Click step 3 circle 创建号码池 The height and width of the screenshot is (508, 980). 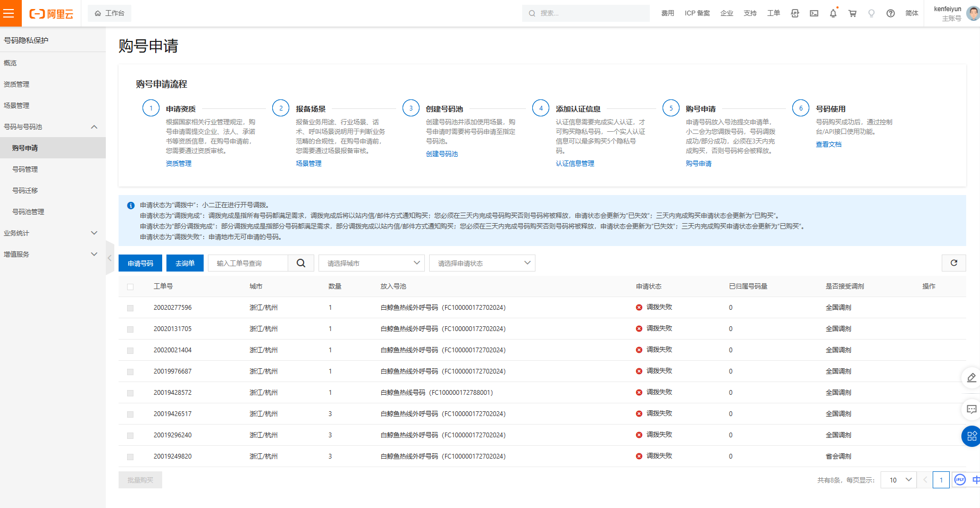411,108
